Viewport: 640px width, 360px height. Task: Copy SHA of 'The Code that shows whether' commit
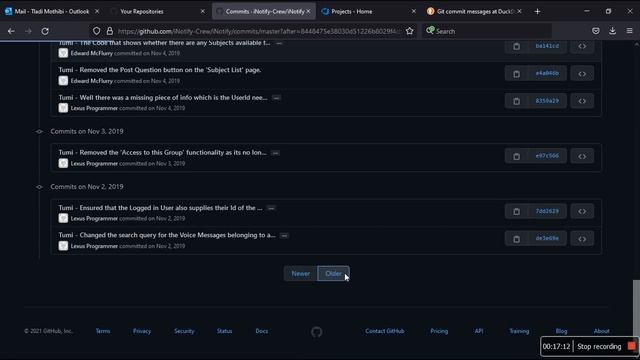click(x=516, y=47)
